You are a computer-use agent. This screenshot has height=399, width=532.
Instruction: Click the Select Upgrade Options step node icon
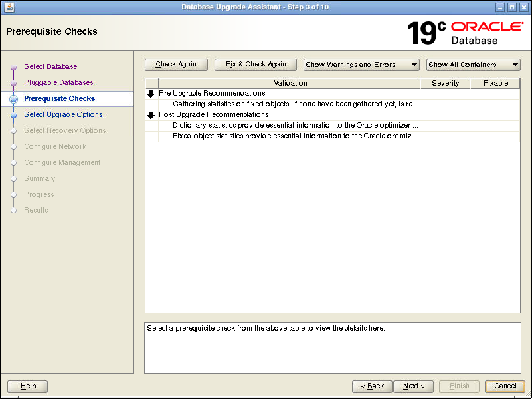[x=14, y=114]
